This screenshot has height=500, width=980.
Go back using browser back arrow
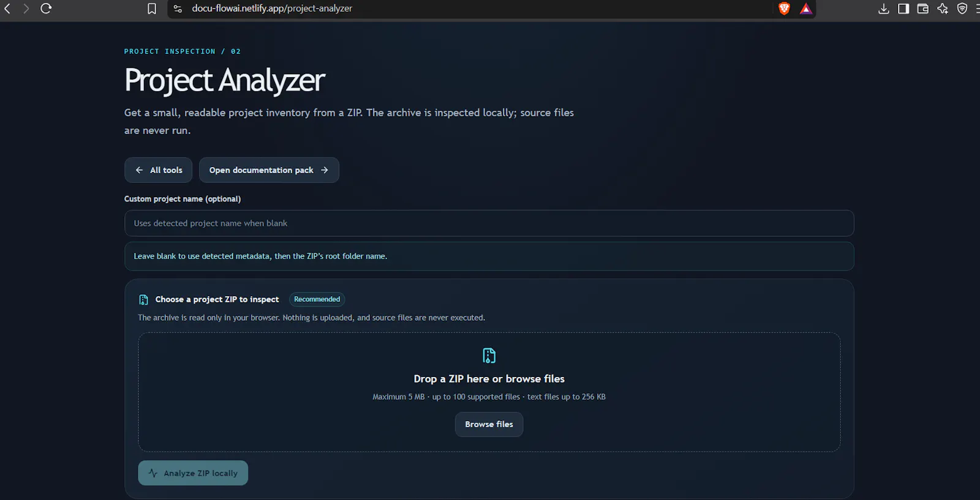[x=7, y=9]
